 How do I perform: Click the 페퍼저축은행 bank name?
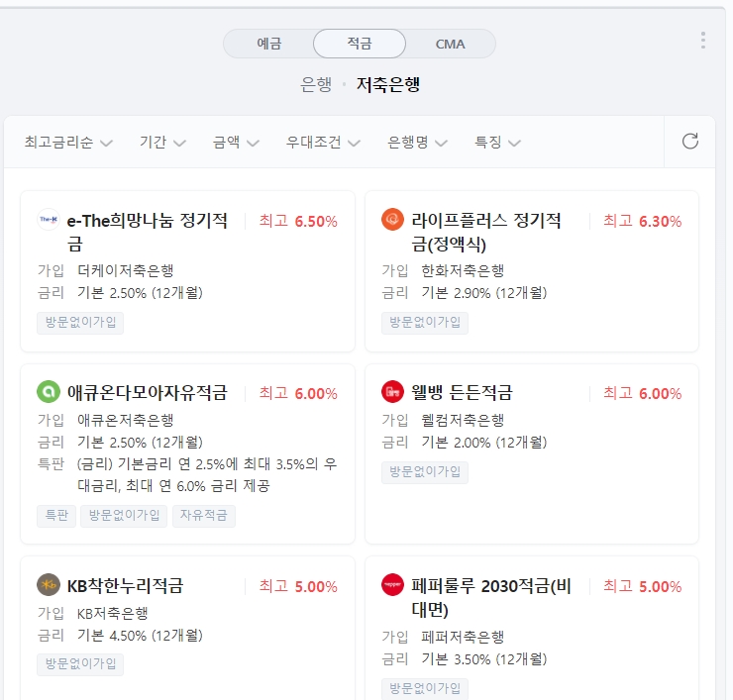pos(463,637)
